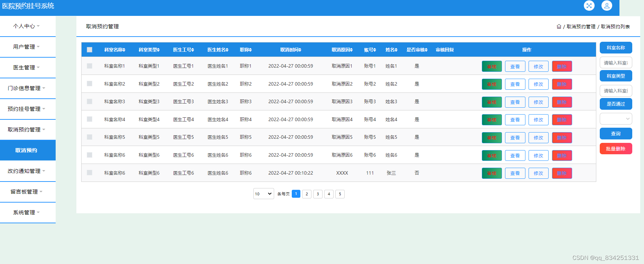Focus the 科室名称 search input field

tap(616, 62)
